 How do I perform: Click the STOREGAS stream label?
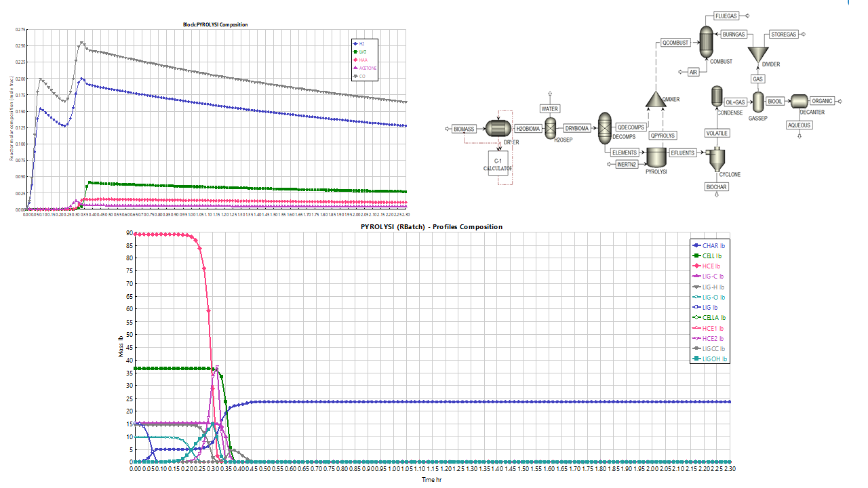(785, 34)
